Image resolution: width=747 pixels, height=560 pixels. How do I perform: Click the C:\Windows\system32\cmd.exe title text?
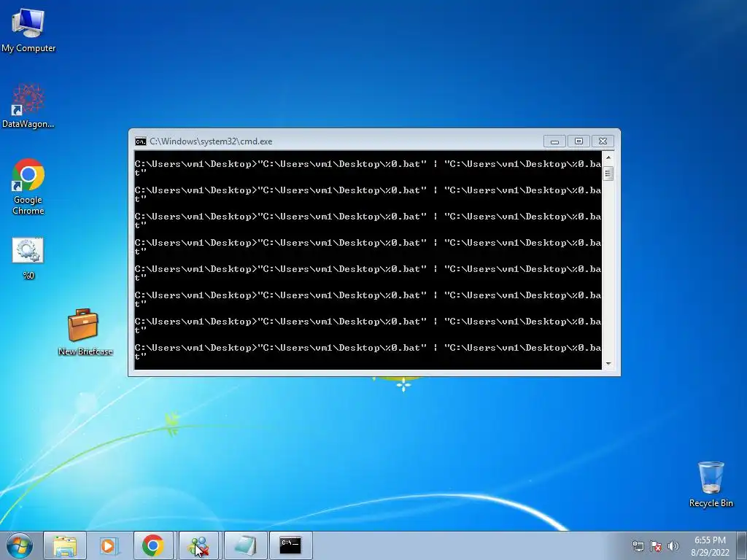point(211,141)
